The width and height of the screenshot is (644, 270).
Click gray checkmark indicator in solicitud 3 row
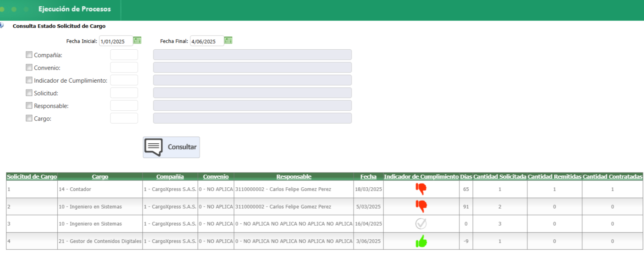pos(421,224)
